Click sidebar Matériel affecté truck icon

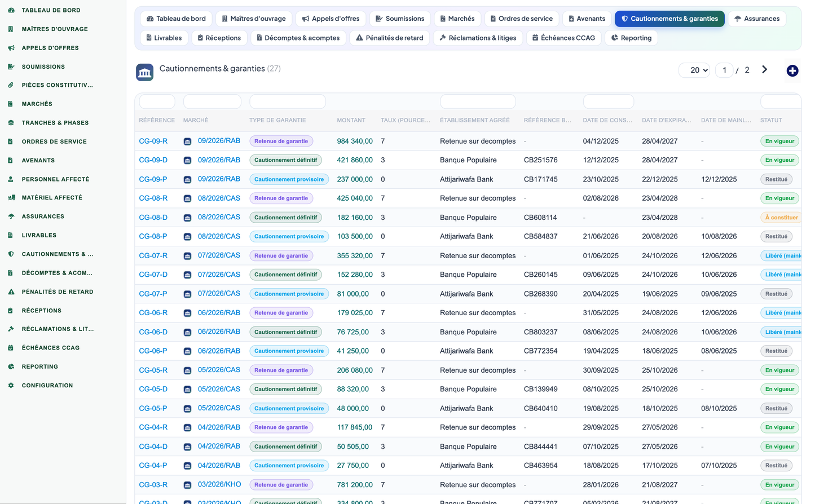[x=11, y=198]
